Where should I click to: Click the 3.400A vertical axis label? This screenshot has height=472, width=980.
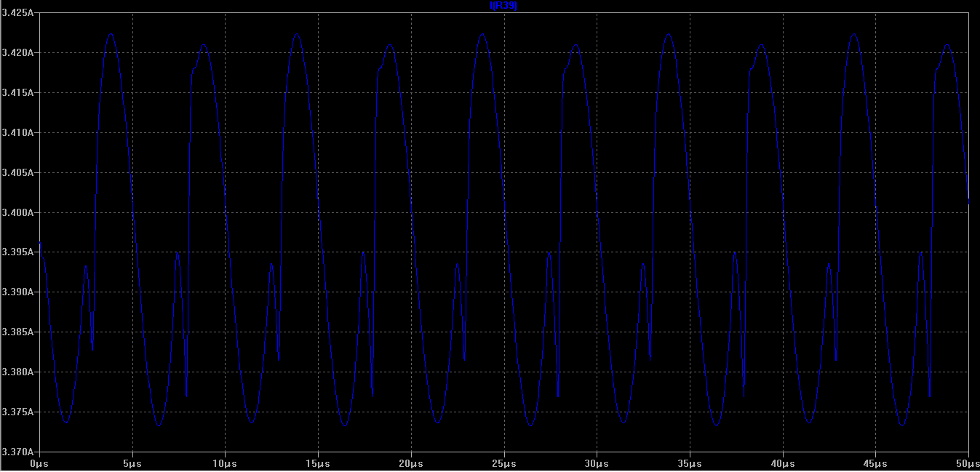pyautogui.click(x=17, y=213)
